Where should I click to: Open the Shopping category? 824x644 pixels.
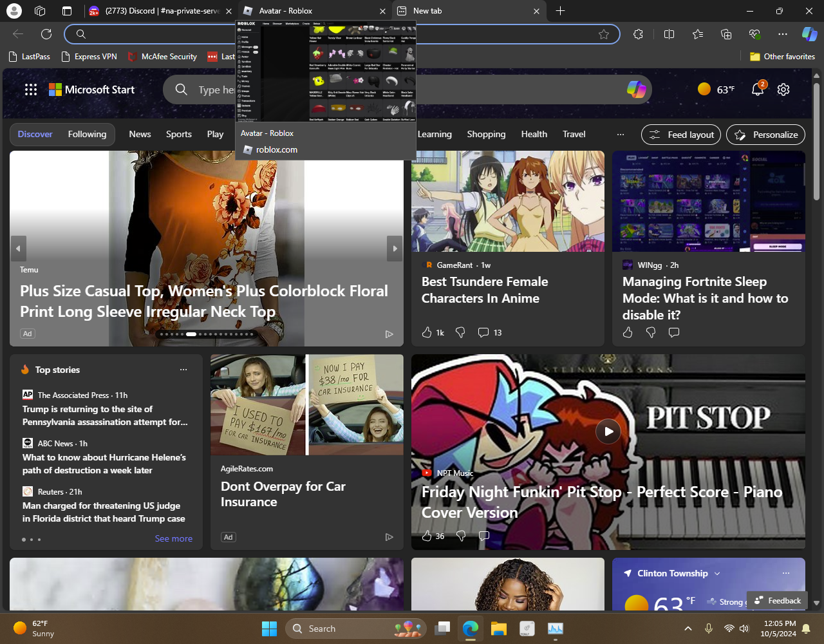click(486, 134)
